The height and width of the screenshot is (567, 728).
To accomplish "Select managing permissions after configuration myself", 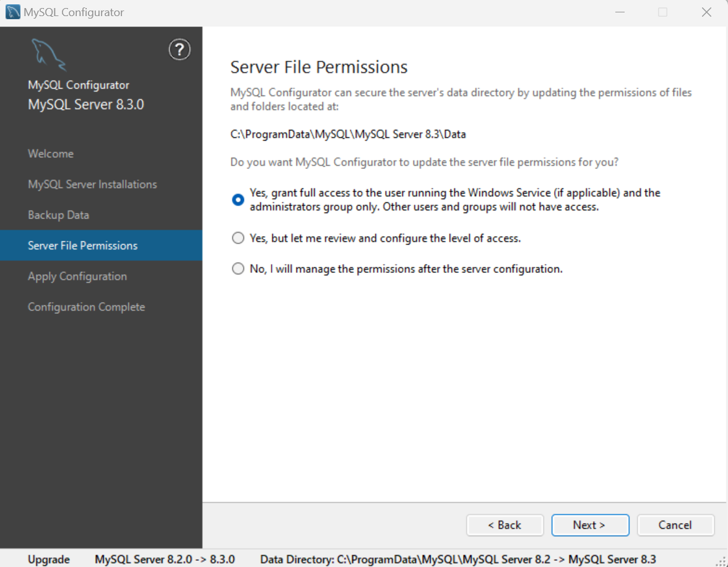I will click(238, 268).
